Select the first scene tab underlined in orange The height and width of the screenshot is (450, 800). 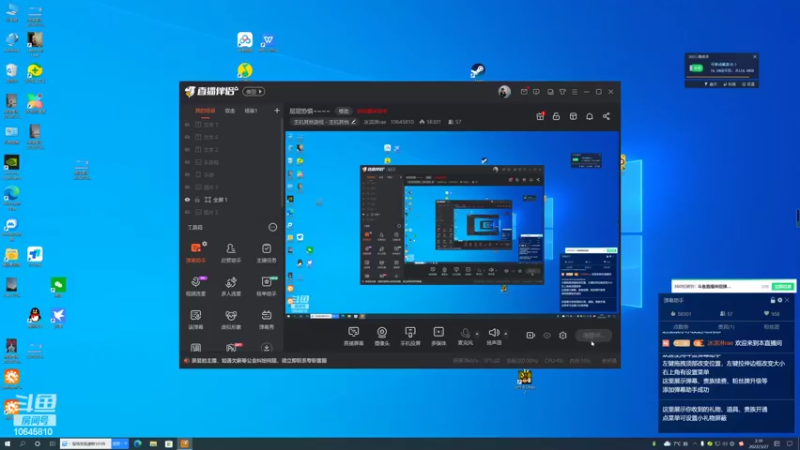[205, 111]
